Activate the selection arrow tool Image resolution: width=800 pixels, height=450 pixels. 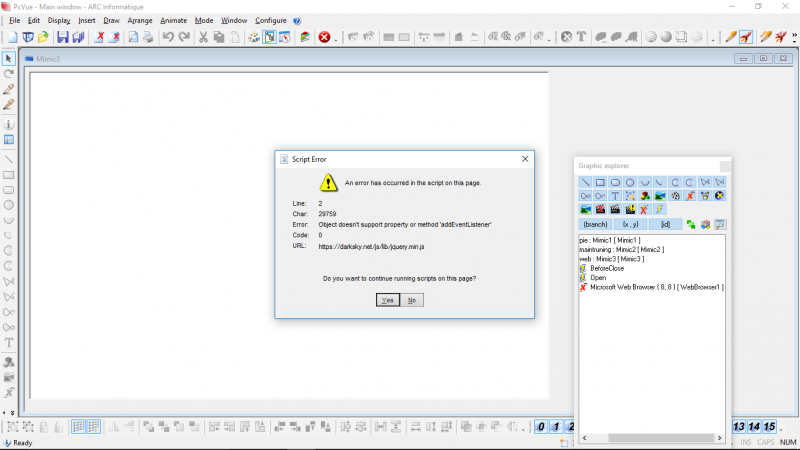(9, 59)
